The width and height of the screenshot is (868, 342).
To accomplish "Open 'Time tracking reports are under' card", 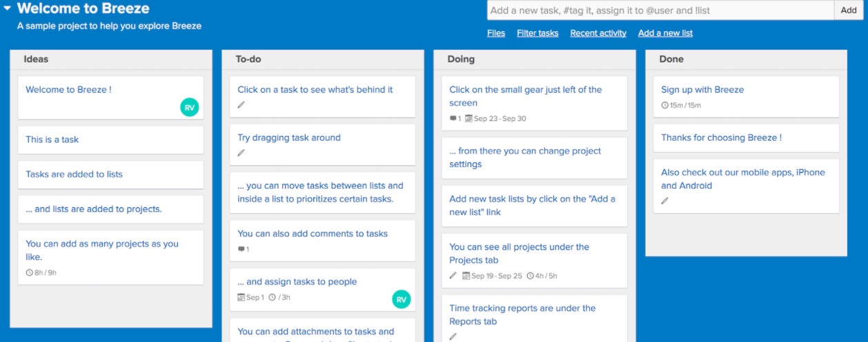I will pyautogui.click(x=534, y=319).
